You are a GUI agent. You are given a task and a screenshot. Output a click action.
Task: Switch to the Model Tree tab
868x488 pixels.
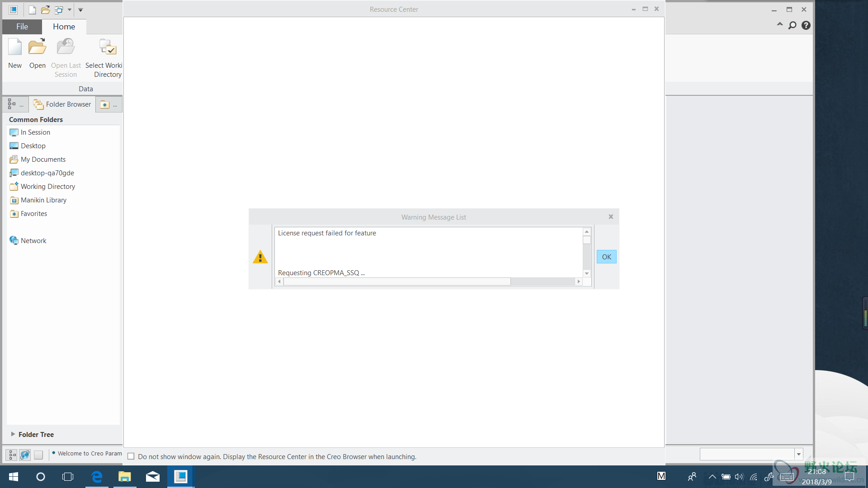15,104
